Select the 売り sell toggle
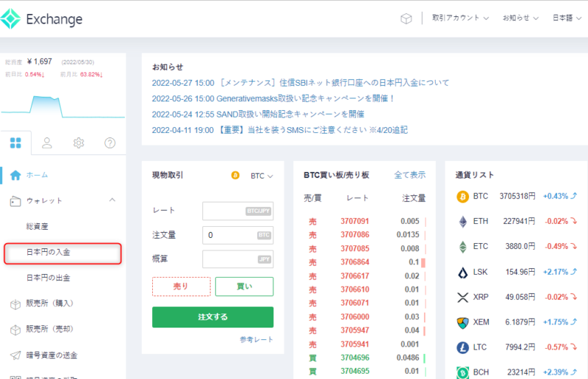Viewport: 588px width, 379px height. point(181,286)
